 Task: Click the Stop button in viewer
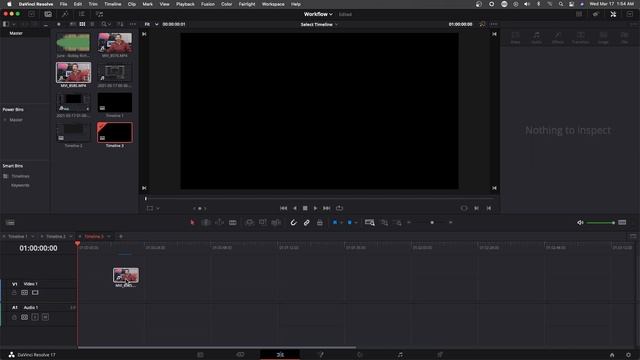[305, 208]
